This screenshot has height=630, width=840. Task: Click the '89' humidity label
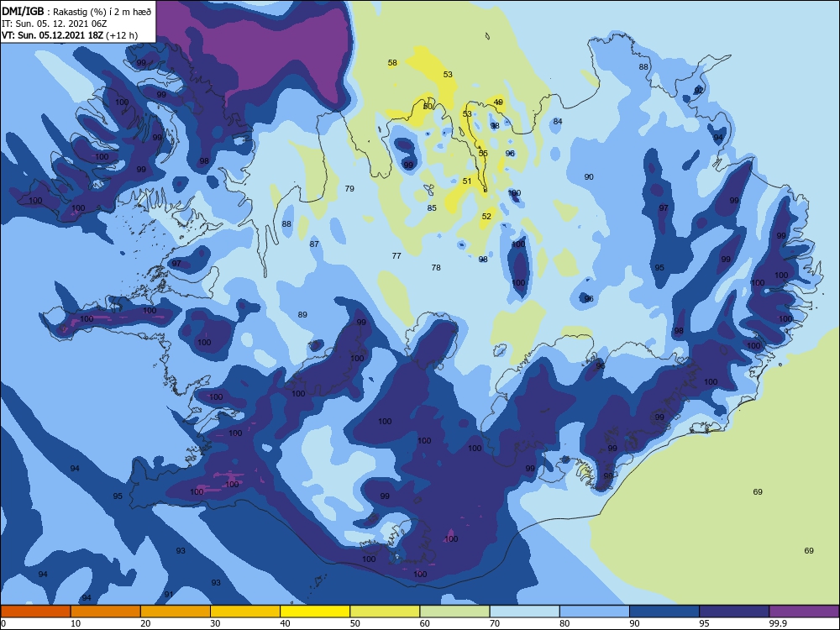pyautogui.click(x=302, y=314)
